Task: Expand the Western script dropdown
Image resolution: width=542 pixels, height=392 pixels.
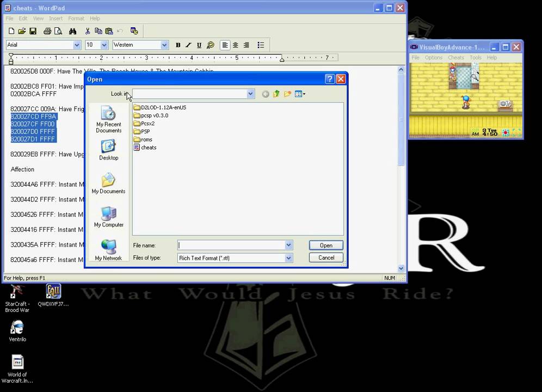Action: point(164,45)
